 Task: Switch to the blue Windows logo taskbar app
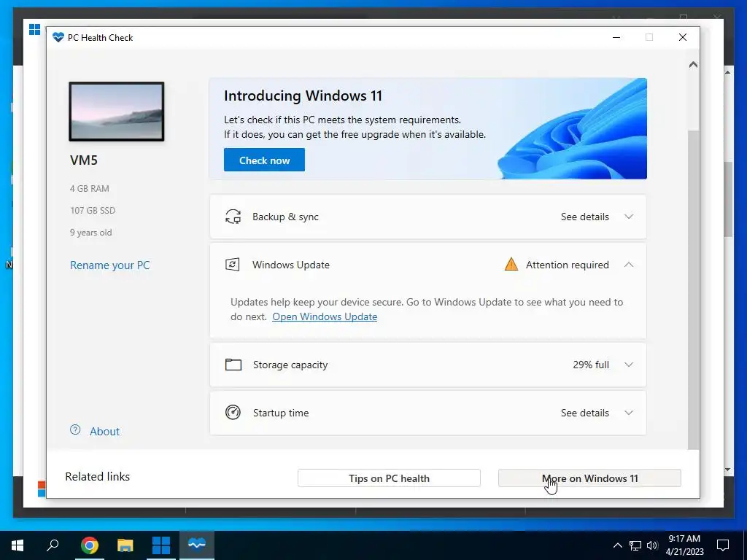[x=161, y=545]
